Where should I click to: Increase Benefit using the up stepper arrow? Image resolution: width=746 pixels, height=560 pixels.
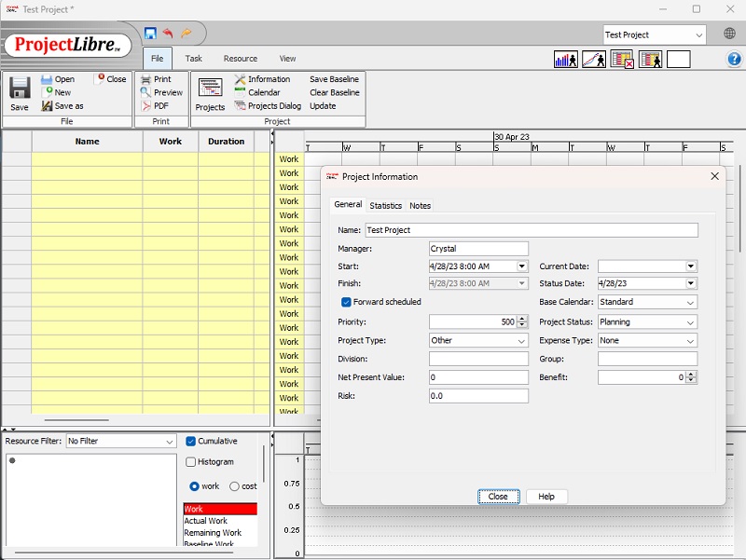[690, 374]
